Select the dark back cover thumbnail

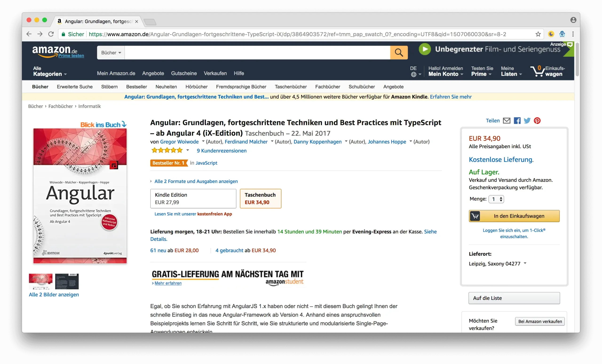coord(67,281)
